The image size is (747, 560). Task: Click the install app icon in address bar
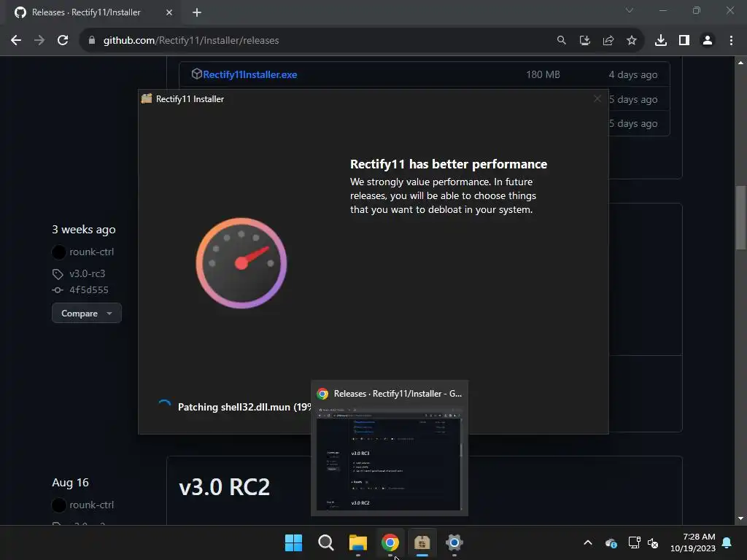click(584, 41)
